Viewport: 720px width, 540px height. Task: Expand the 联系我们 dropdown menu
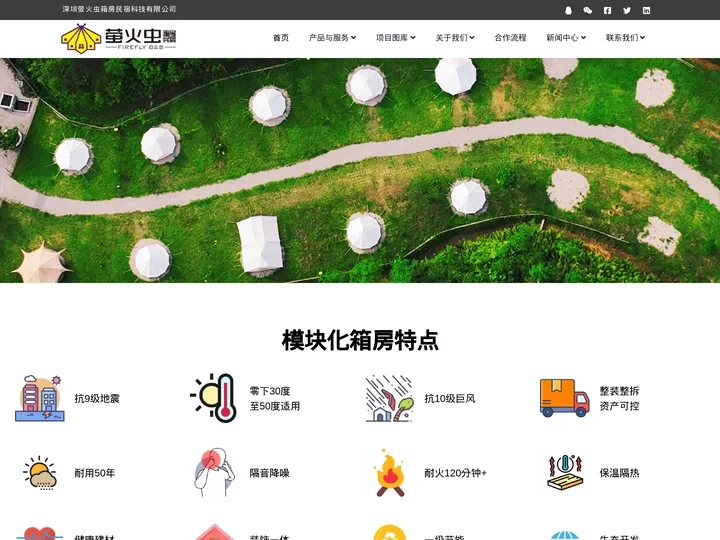tap(625, 38)
